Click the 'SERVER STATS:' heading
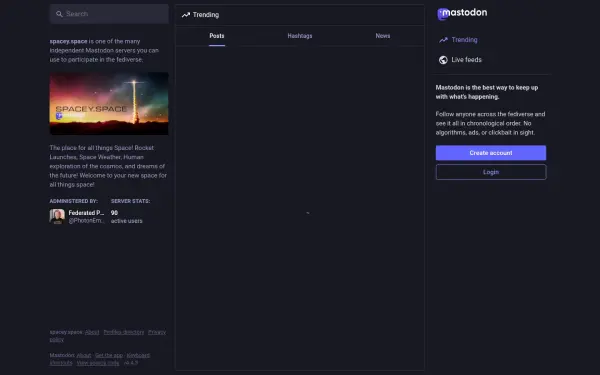 (130, 201)
